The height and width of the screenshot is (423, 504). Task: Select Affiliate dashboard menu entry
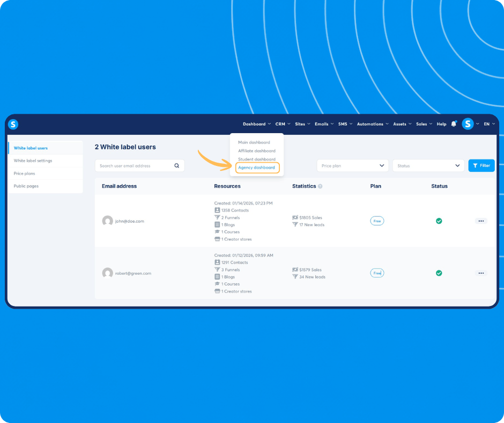coord(256,151)
